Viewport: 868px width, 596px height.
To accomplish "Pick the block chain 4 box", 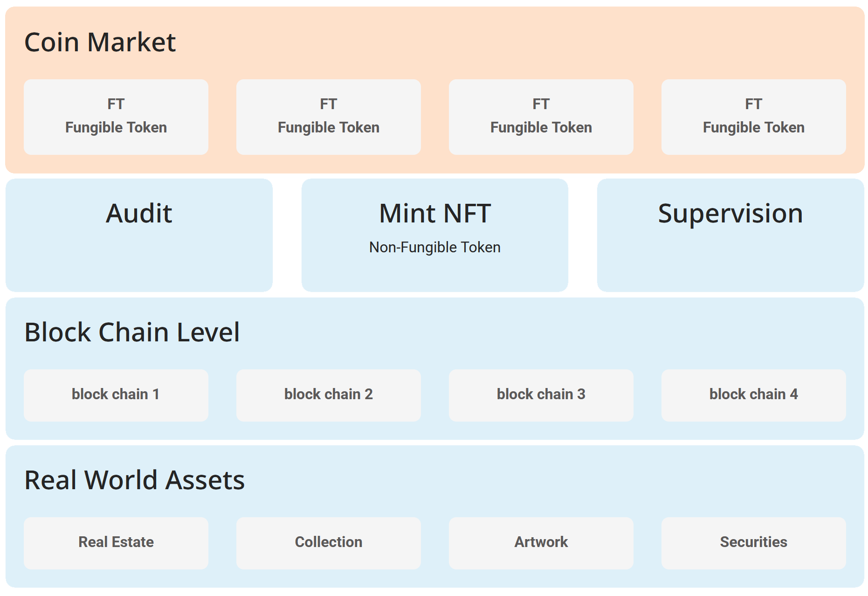I will 753,395.
